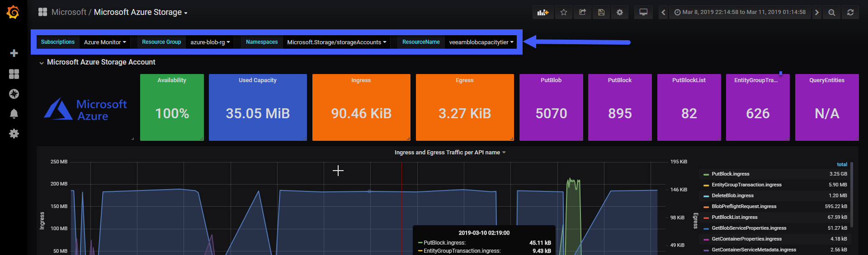868x255 pixels.
Task: Refresh the dashboard
Action: (x=850, y=12)
